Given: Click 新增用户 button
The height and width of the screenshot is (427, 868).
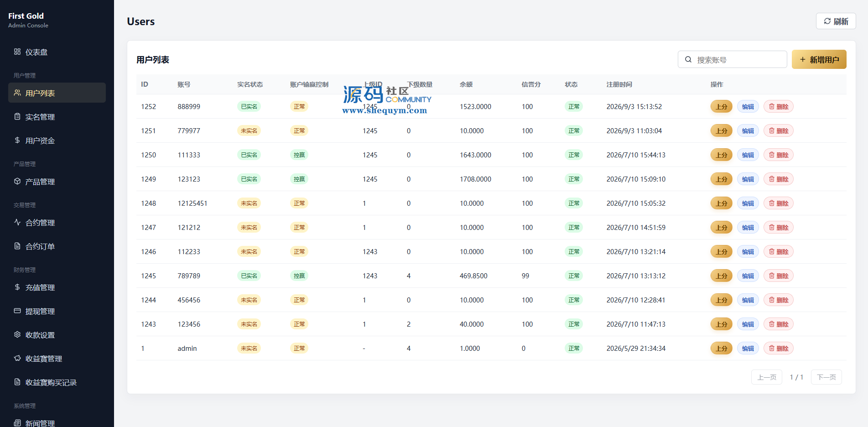Looking at the screenshot, I should (819, 59).
